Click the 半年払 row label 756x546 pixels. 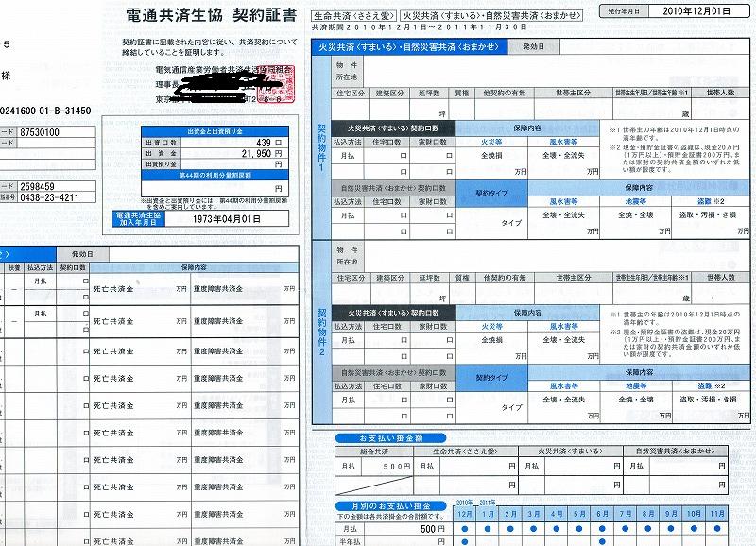point(351,541)
